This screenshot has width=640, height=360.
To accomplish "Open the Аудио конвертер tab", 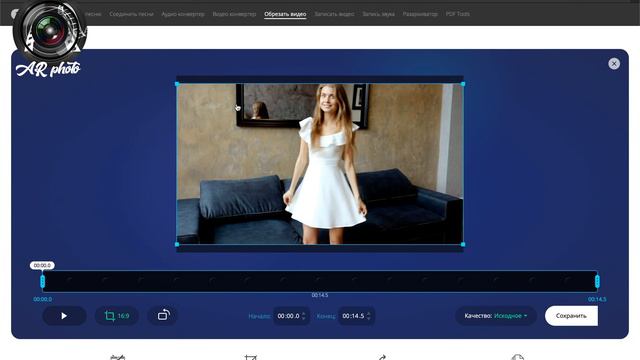I will (183, 14).
